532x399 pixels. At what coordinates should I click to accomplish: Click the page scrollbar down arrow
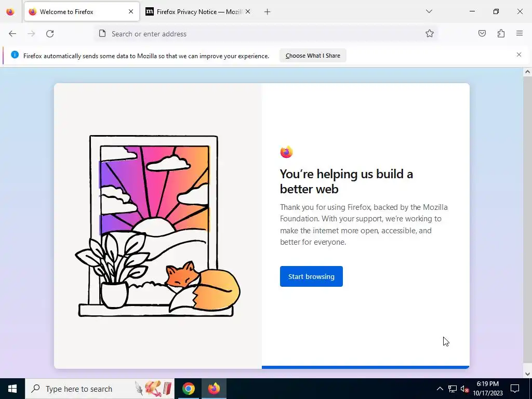pyautogui.click(x=527, y=374)
